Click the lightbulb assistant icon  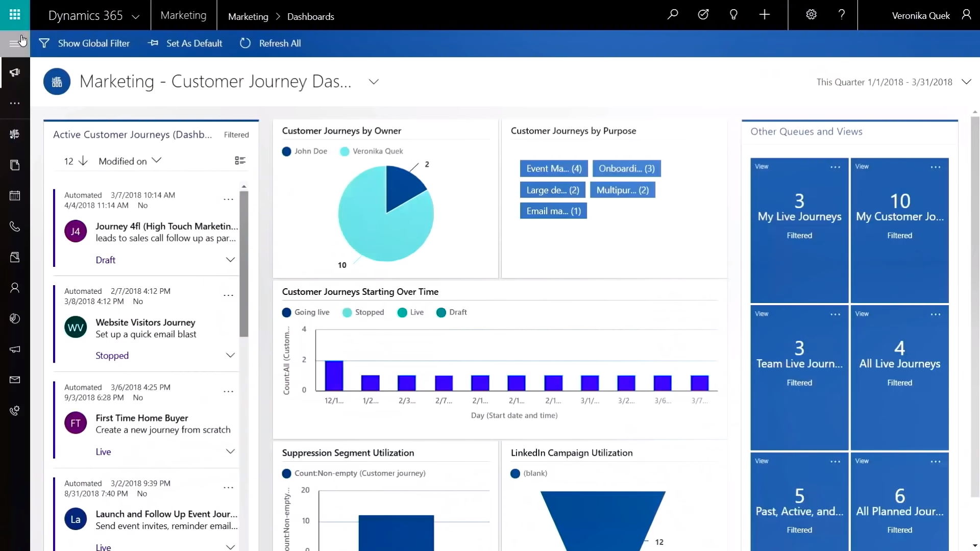pos(733,15)
